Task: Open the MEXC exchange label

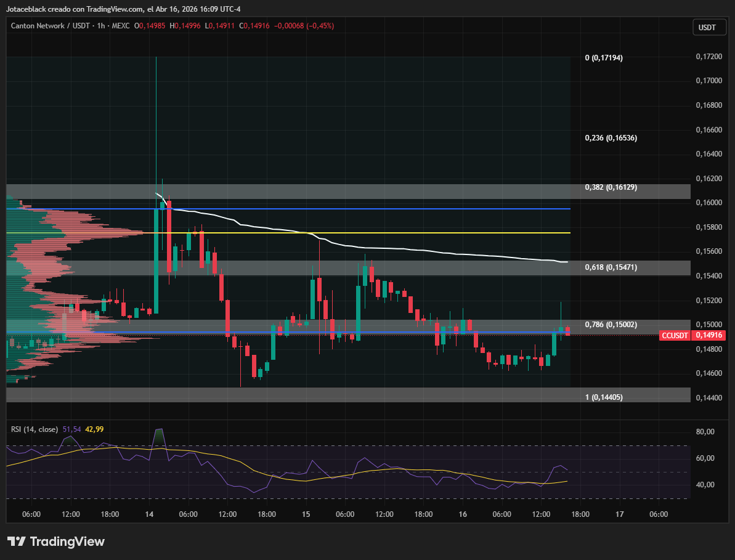Action: [121, 26]
